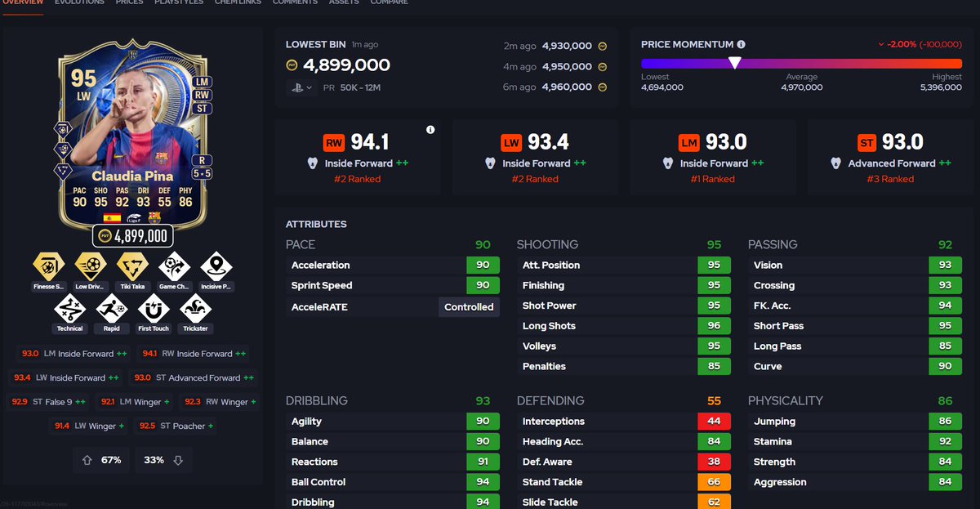Select 93.0 LM Inside Forward role chip
The image size is (980, 509).
[x=74, y=354]
